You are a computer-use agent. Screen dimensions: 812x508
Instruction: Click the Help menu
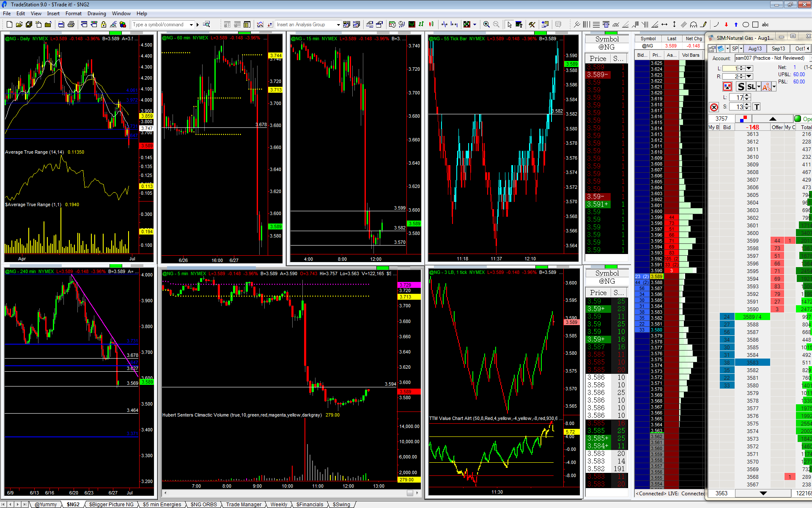coord(142,14)
